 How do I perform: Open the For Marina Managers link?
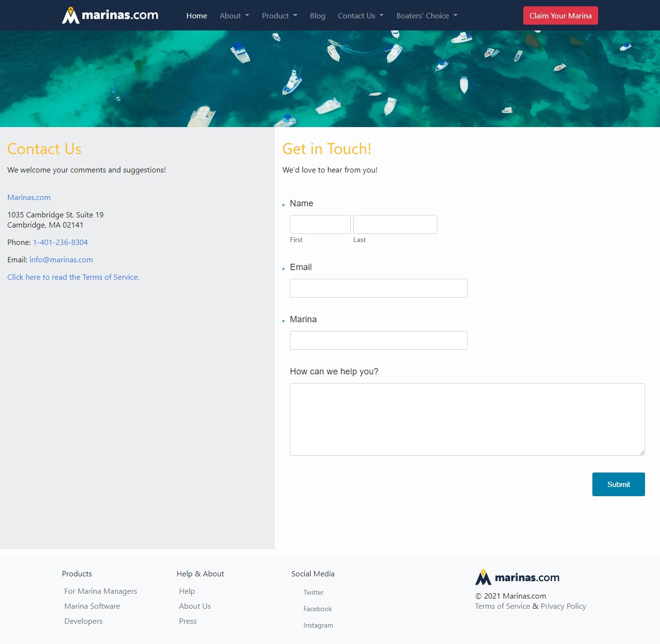100,591
